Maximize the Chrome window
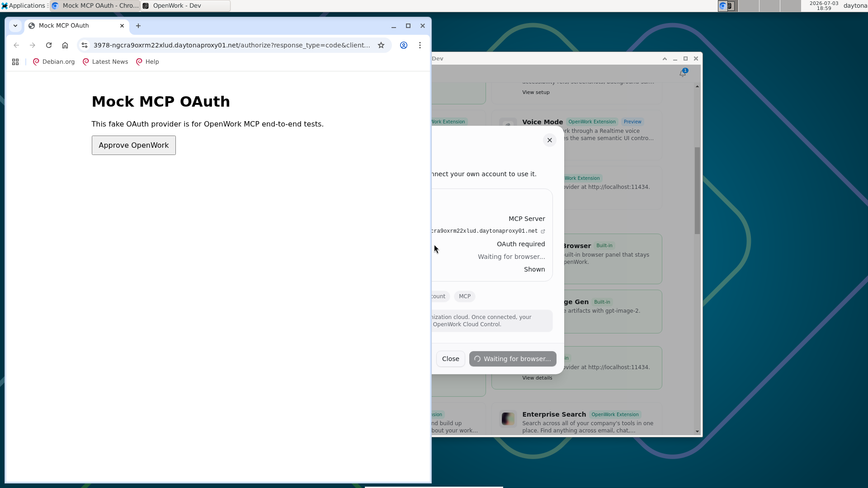The image size is (868, 488). click(408, 26)
